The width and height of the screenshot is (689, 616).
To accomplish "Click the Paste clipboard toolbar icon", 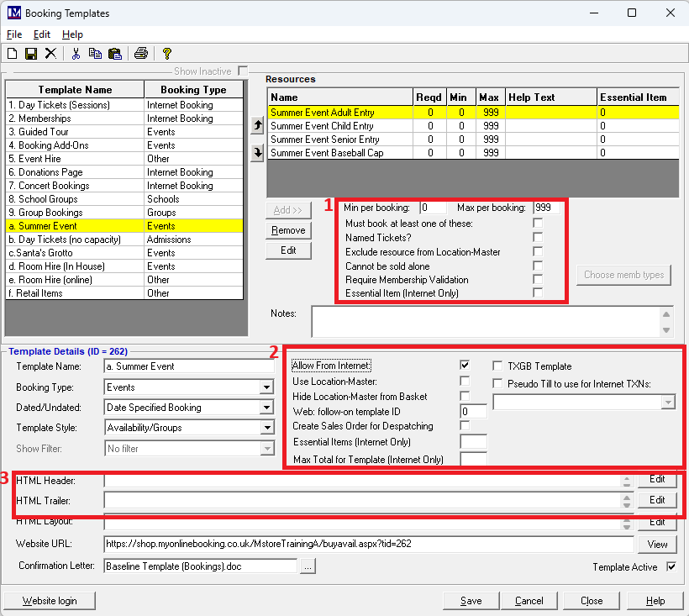I will [114, 54].
